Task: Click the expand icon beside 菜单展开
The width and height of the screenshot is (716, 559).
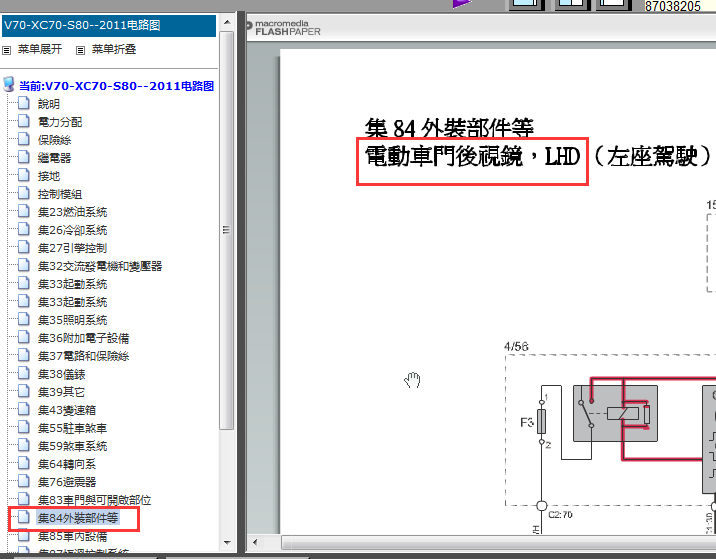Action: 6,50
